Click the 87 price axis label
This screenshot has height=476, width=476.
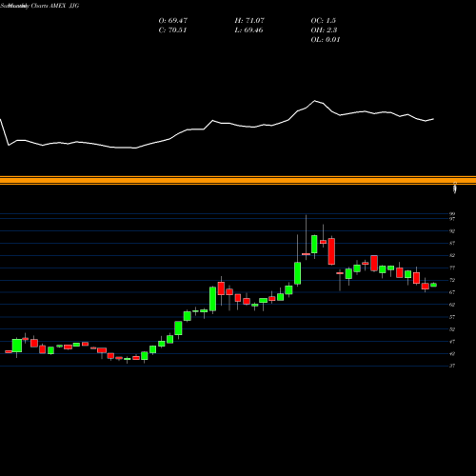point(452,244)
